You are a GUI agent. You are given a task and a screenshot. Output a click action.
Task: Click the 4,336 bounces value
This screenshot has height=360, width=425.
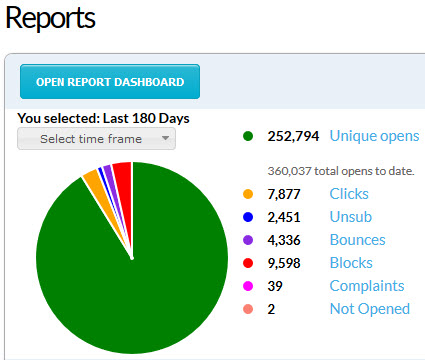coord(284,240)
